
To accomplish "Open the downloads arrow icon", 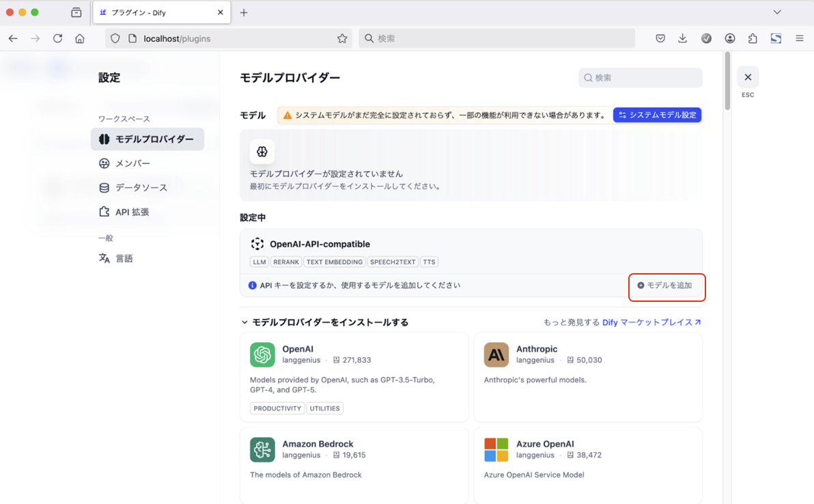I will click(x=683, y=38).
